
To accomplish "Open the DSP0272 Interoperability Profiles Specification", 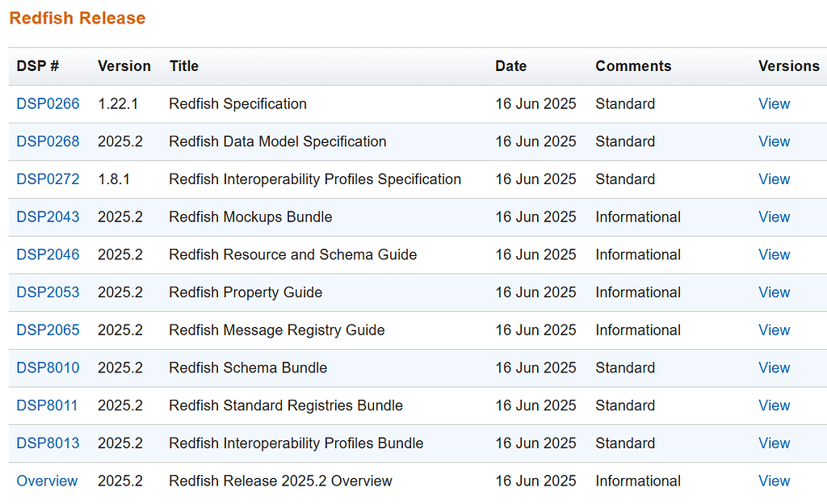I will click(x=48, y=179).
